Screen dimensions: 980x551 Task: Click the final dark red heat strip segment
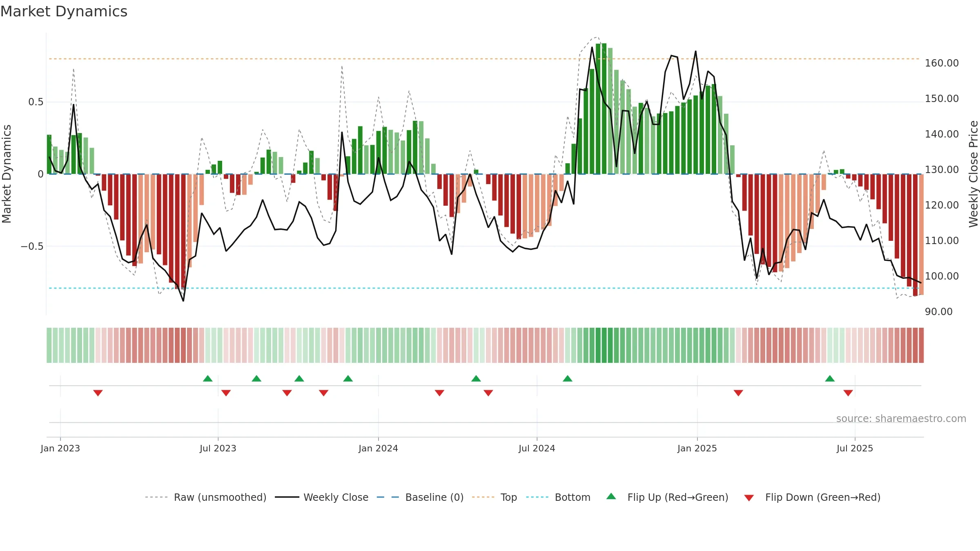pyautogui.click(x=921, y=345)
